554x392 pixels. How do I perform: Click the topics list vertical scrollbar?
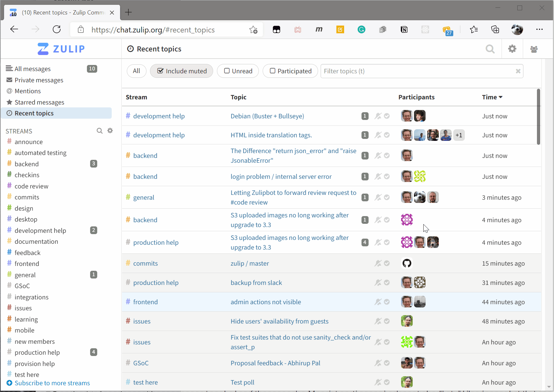[539, 116]
